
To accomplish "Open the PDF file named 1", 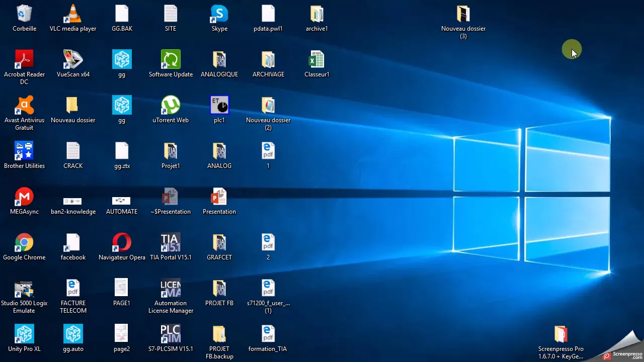I will click(x=268, y=151).
